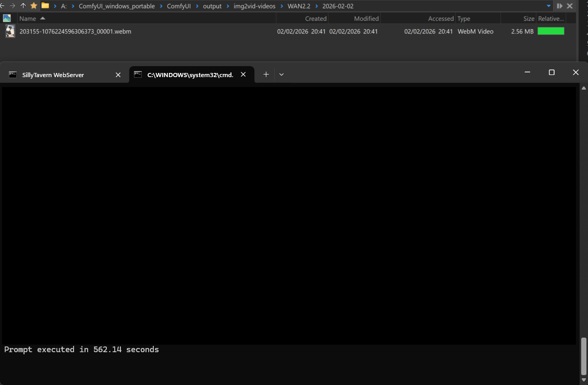The width and height of the screenshot is (588, 385).
Task: Click terminal scrollbar down arrow
Action: (x=583, y=380)
